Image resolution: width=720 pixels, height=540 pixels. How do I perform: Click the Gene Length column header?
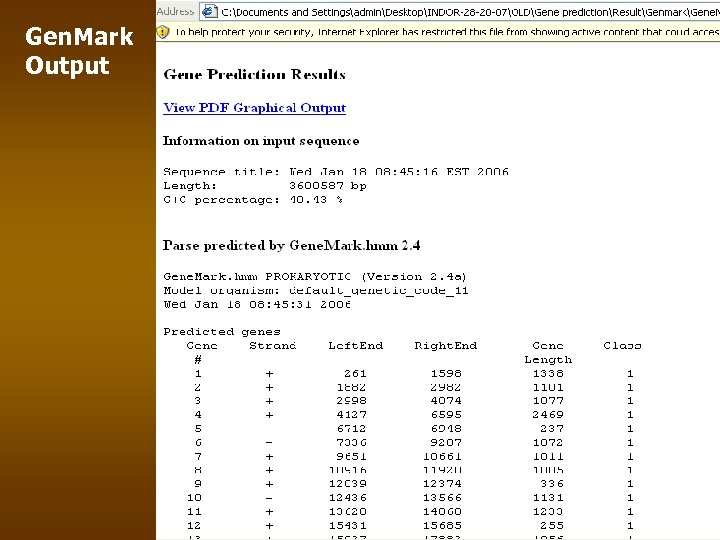[548, 353]
